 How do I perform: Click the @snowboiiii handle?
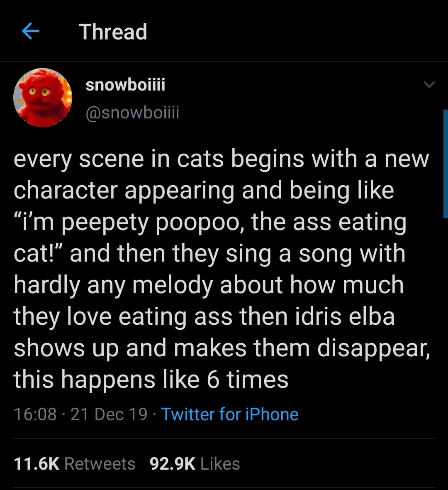pyautogui.click(x=132, y=112)
